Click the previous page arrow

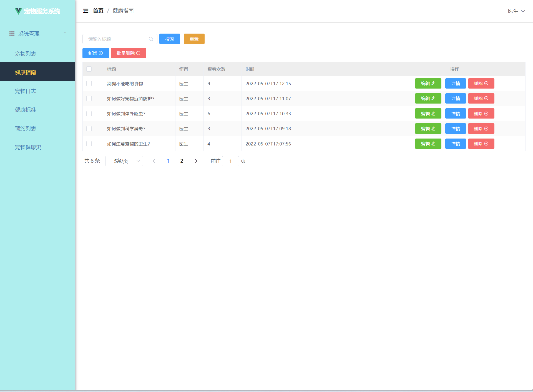[154, 161]
